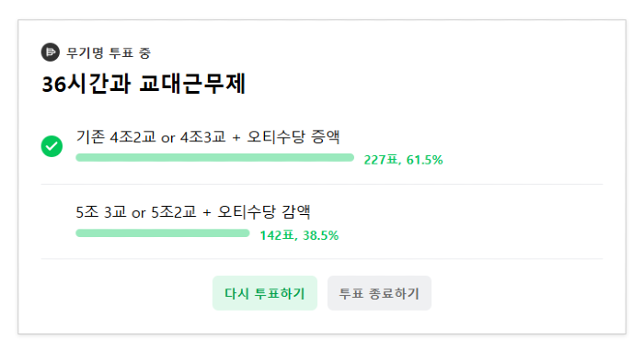This screenshot has height=362, width=644.
Task: Click the progress bar for the 61.5% option
Action: [214, 158]
